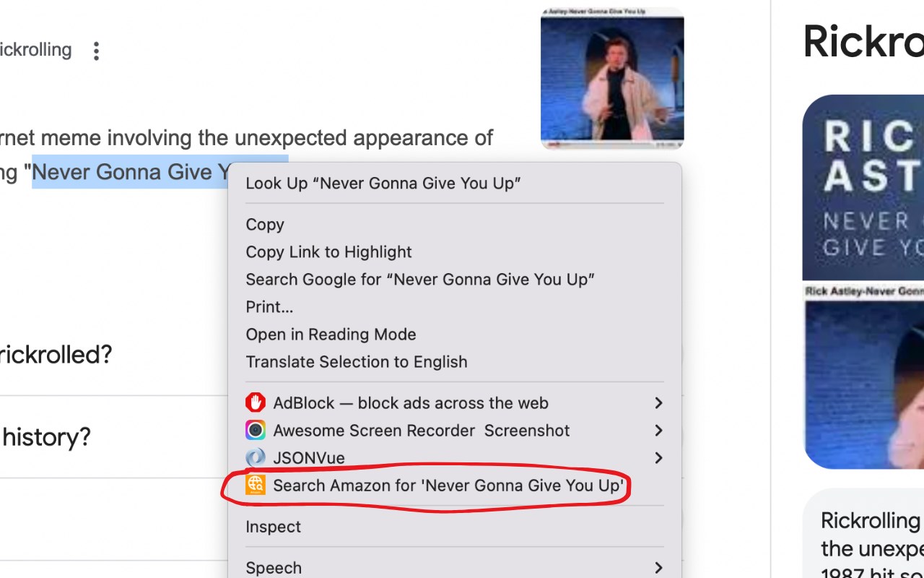Click the JSONVue extension icon

coord(256,458)
